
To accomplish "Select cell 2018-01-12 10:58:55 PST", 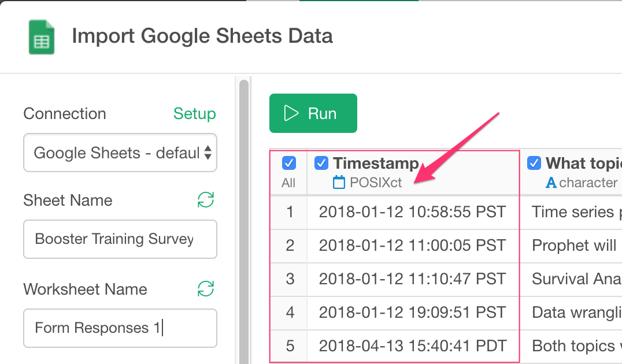I will [413, 212].
